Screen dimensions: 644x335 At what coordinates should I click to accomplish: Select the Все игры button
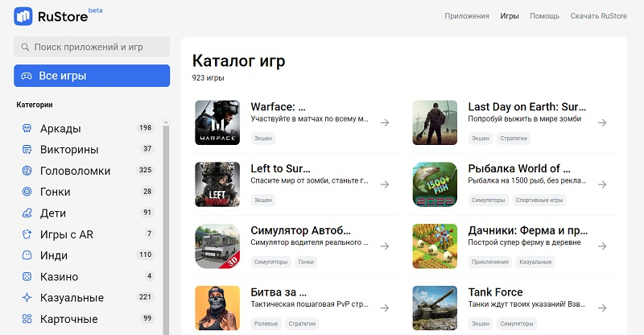point(92,76)
